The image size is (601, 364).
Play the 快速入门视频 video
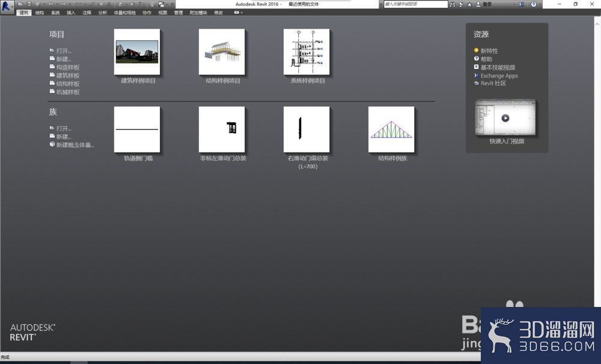pyautogui.click(x=505, y=118)
